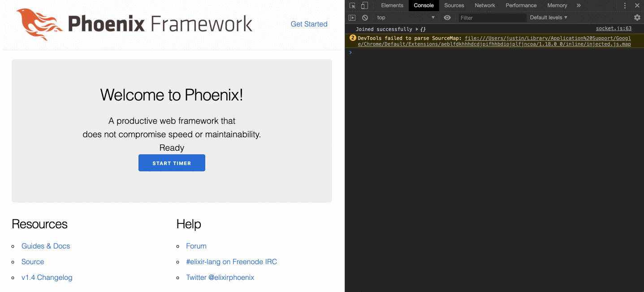
Task: Open the JavaScript context 'top' dropdown
Action: point(406,17)
